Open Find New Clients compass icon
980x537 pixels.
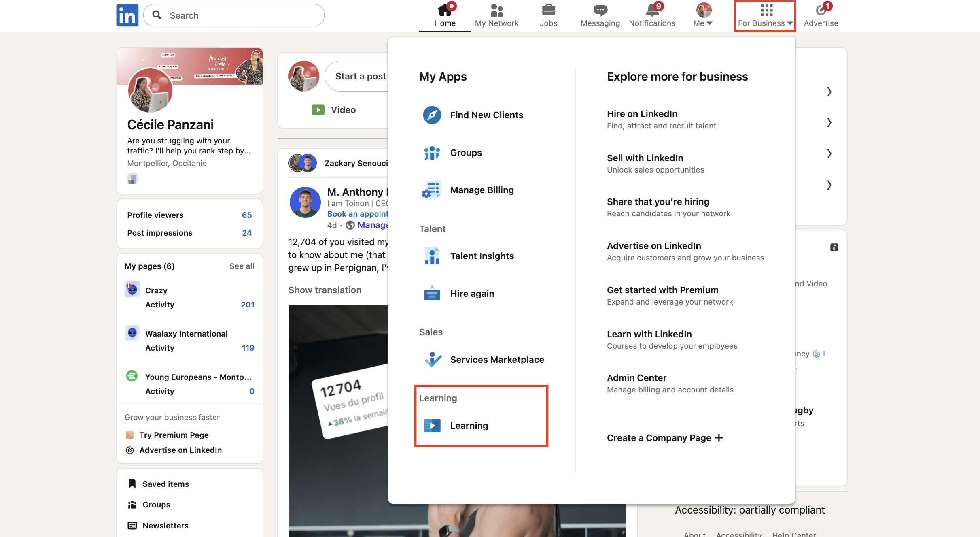[x=432, y=115]
